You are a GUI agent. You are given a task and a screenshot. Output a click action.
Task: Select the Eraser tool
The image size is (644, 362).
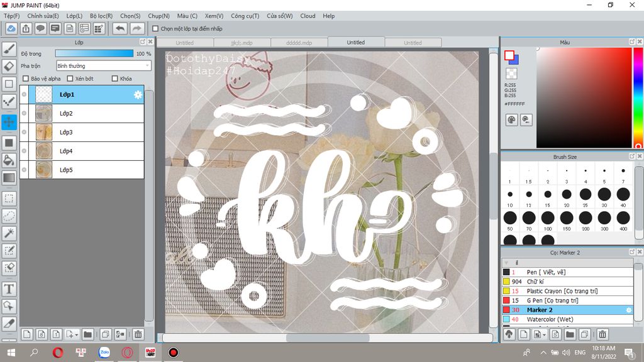click(x=9, y=66)
